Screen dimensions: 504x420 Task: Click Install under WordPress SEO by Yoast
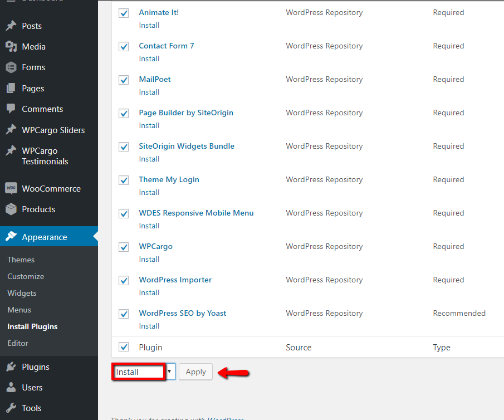click(149, 326)
